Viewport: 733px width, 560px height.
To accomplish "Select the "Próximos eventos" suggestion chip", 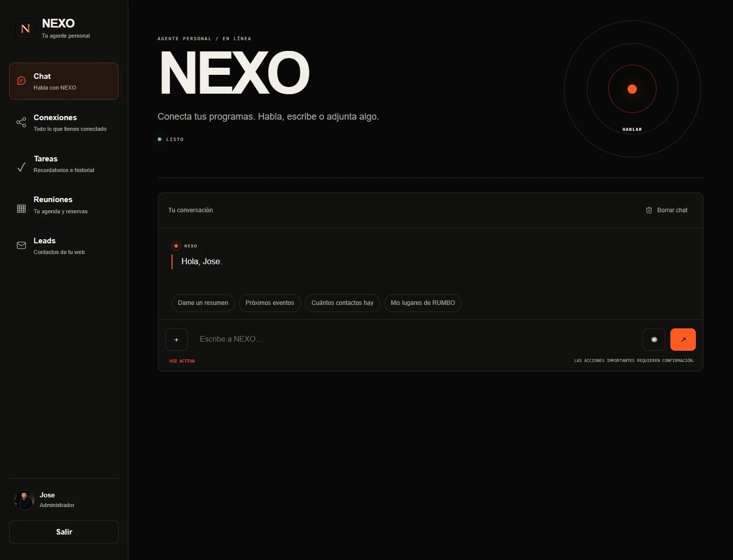I will click(x=270, y=303).
